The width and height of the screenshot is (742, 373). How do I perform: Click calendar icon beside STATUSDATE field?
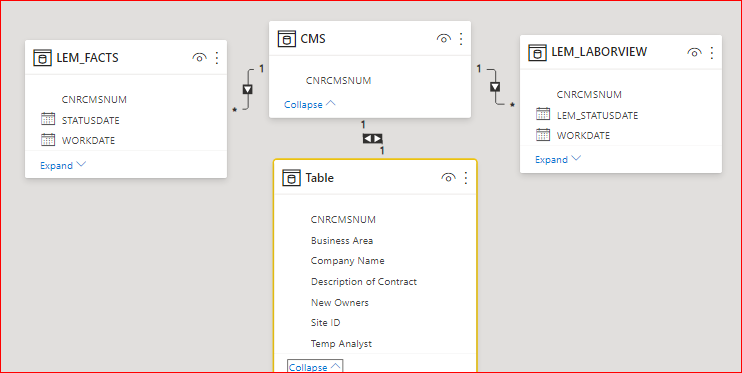click(48, 119)
